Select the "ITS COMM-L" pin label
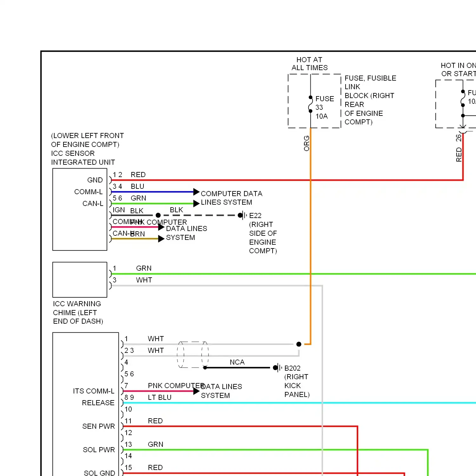Screen dimensions: 476x476 click(x=94, y=391)
